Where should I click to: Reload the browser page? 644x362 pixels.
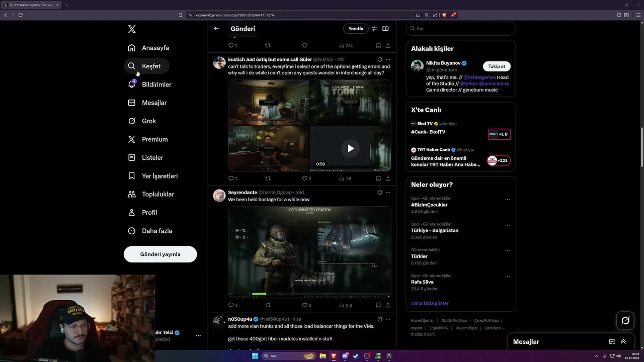21,15
